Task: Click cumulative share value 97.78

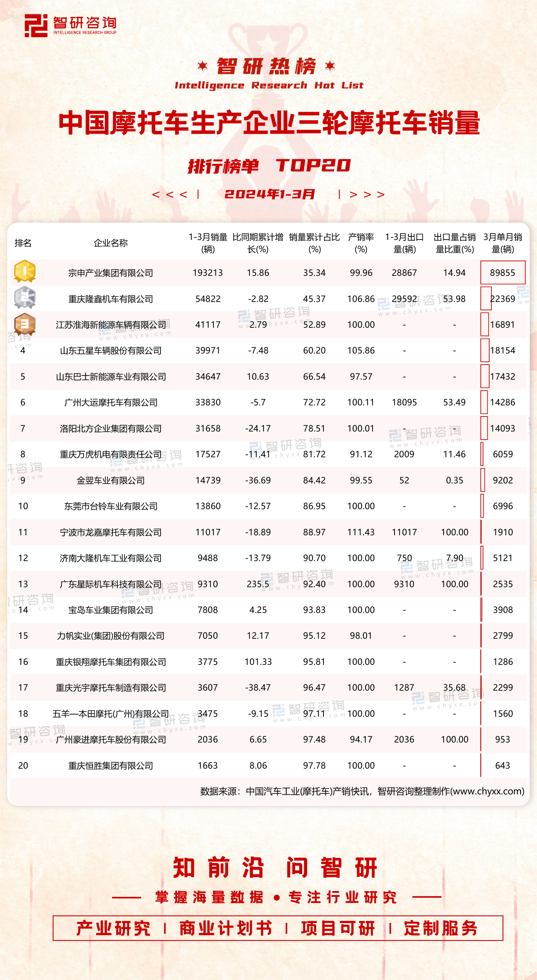Action: tap(314, 765)
